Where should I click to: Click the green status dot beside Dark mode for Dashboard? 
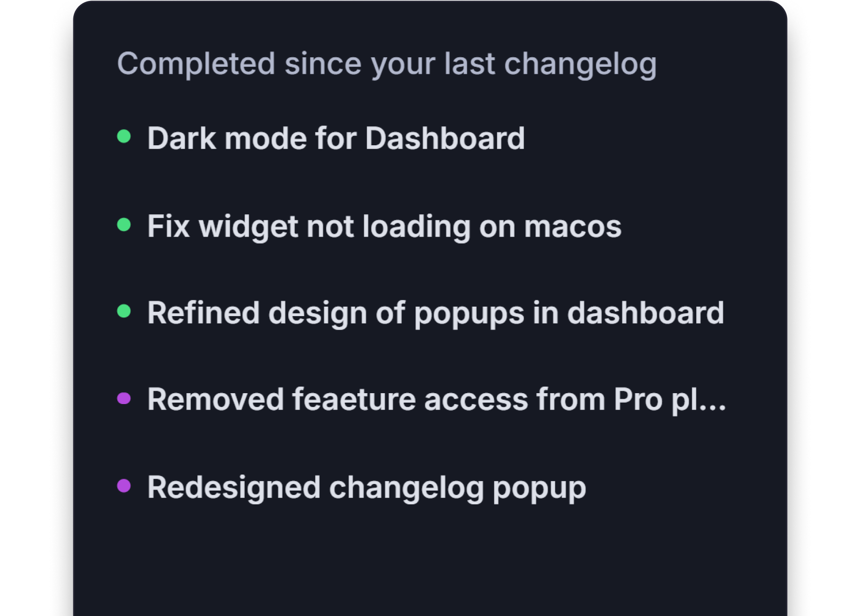click(124, 137)
